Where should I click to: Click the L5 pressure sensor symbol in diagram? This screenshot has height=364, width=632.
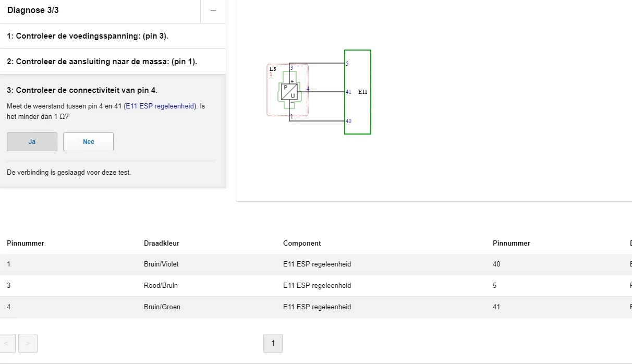point(289,92)
